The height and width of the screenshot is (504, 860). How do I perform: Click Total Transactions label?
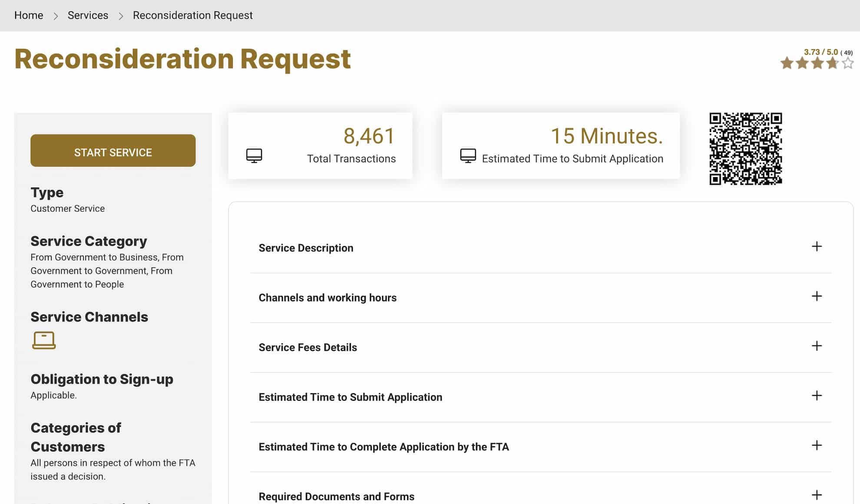tap(351, 159)
